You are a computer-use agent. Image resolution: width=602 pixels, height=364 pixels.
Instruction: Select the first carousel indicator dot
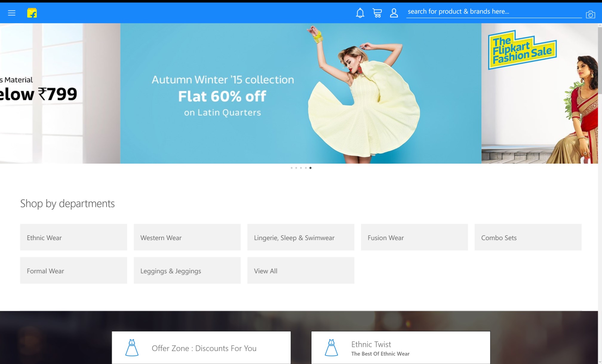(x=291, y=168)
